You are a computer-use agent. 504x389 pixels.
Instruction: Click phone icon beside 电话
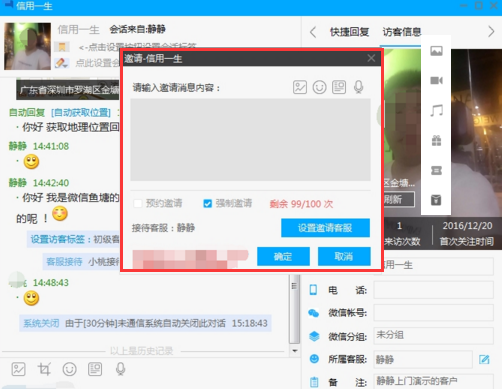[x=313, y=290]
